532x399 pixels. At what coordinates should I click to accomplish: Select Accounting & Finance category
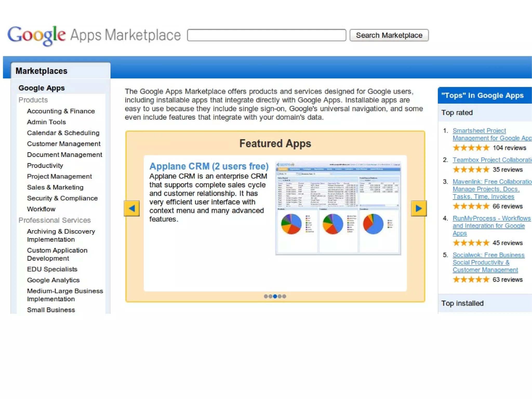[61, 111]
